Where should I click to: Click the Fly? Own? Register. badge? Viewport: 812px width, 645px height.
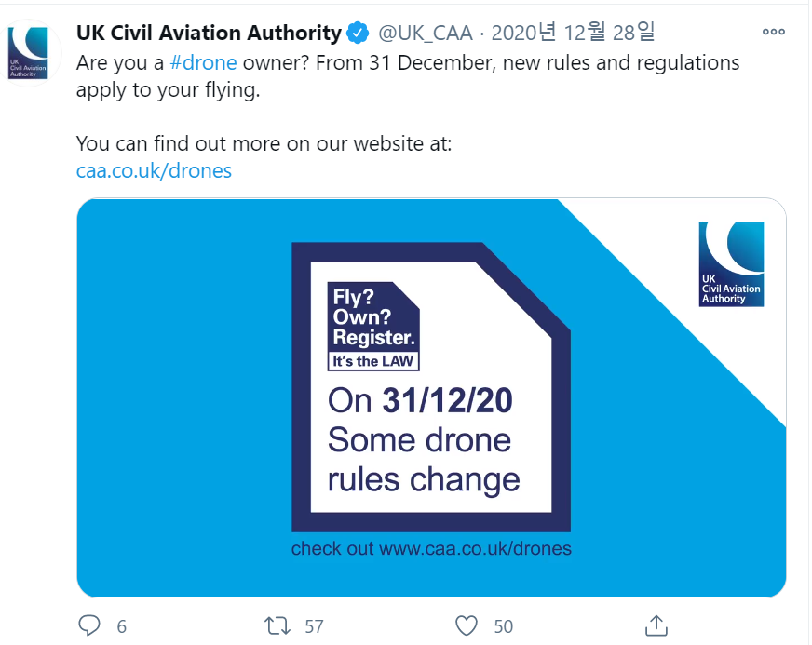pyautogui.click(x=374, y=326)
